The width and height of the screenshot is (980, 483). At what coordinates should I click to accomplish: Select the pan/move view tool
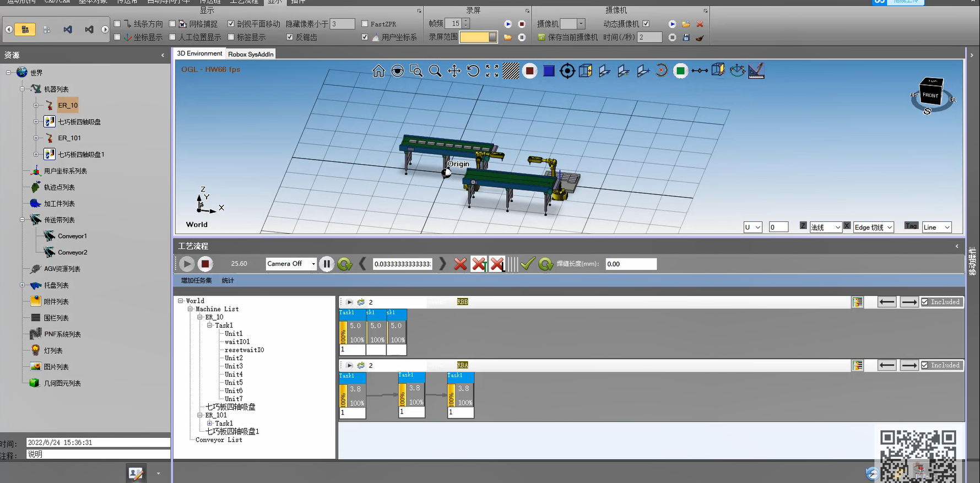[454, 71]
